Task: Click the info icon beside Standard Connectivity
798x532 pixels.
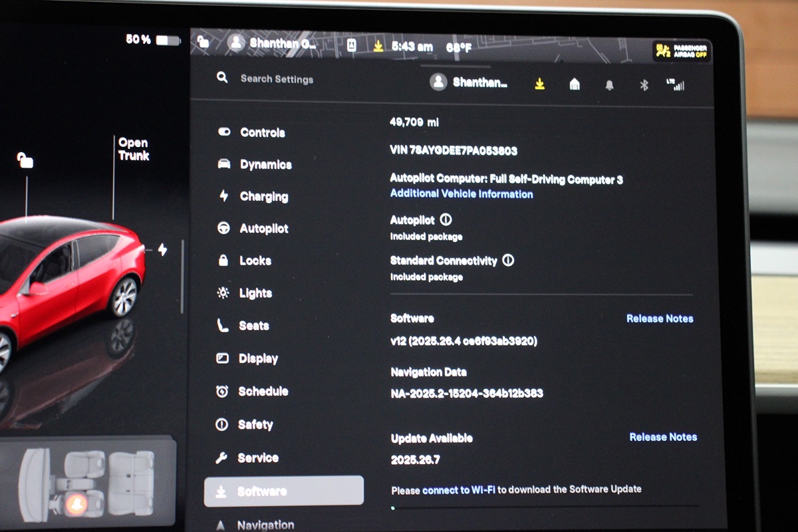Action: tap(508, 261)
